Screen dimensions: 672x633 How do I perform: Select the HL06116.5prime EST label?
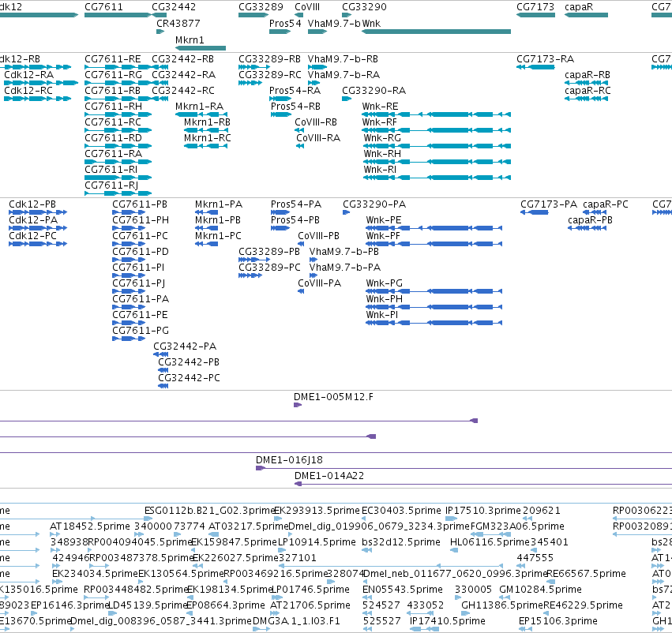tap(490, 541)
